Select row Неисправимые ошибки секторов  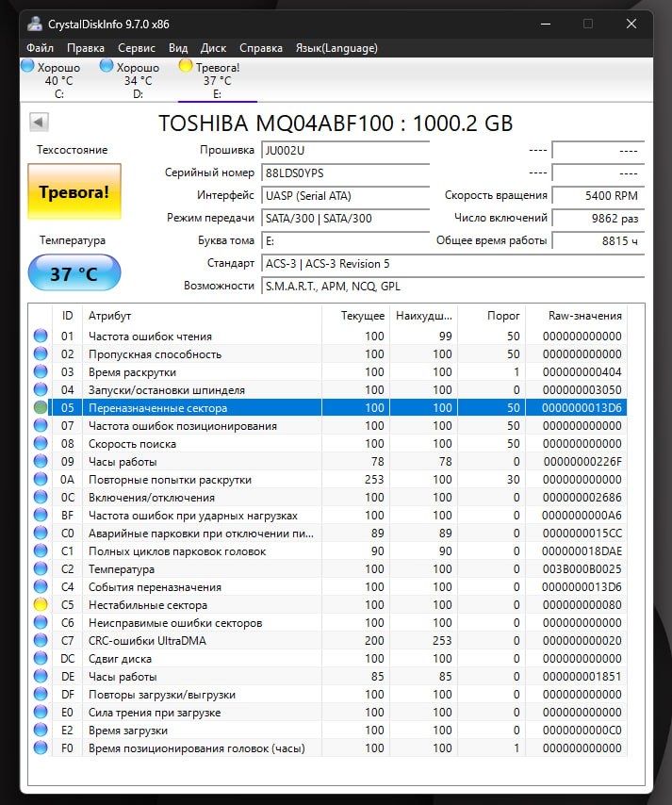(x=329, y=623)
